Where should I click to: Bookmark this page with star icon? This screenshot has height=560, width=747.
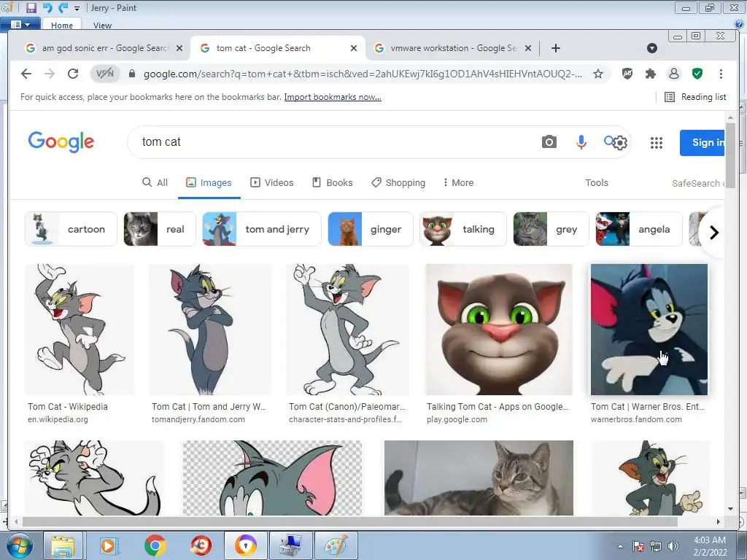[x=598, y=74]
